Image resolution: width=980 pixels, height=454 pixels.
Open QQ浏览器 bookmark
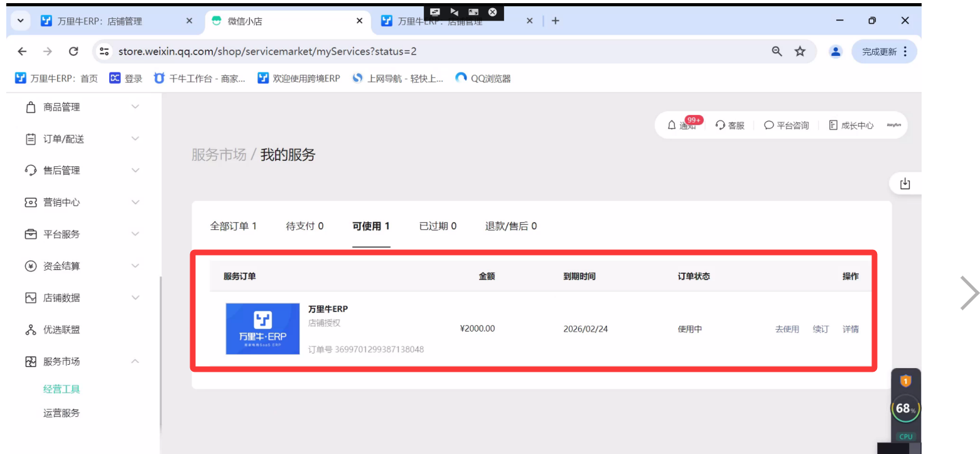[x=483, y=78]
